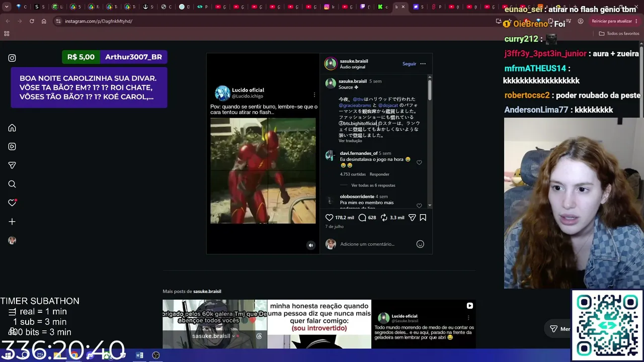Follow sasuke.braisil with Seguir

(x=409, y=64)
